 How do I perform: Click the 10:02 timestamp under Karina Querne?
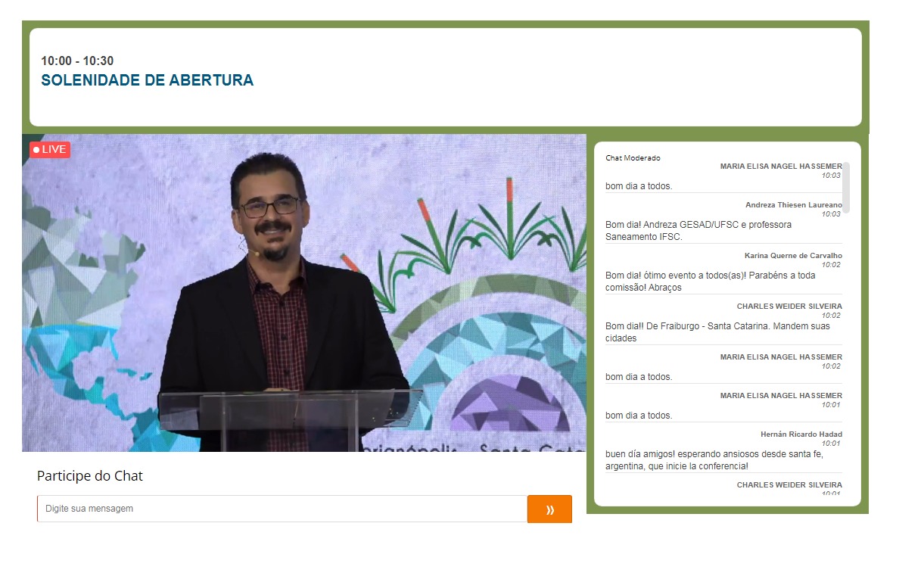(x=832, y=265)
